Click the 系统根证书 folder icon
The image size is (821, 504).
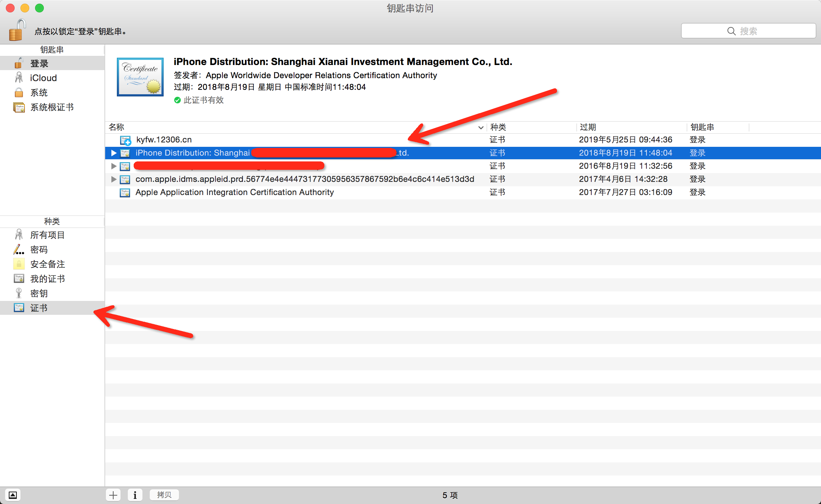pyautogui.click(x=19, y=107)
